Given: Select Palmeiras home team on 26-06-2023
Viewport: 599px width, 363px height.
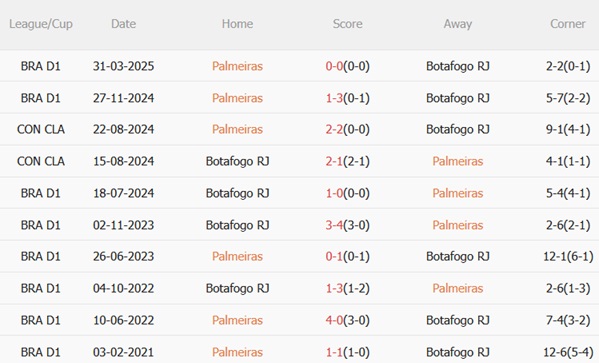Looking at the screenshot, I should (x=237, y=256).
